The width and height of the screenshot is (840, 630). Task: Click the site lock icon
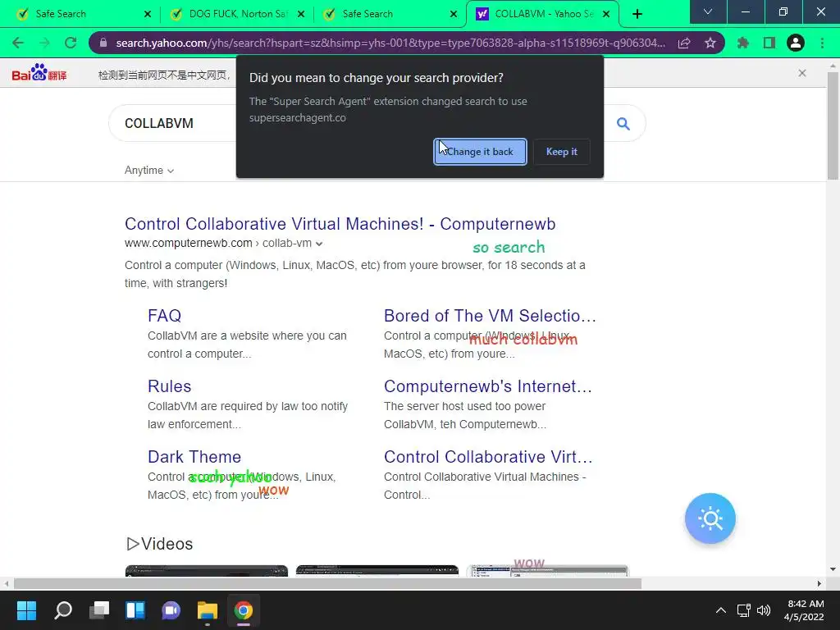point(103,43)
